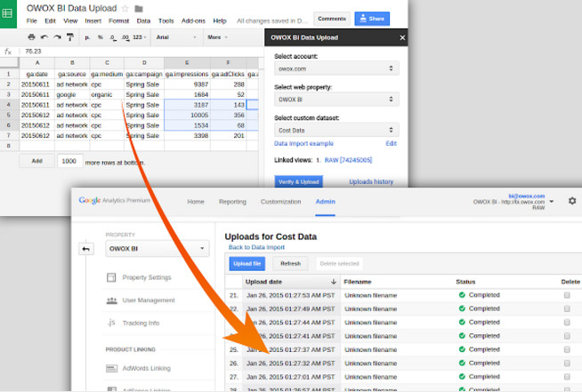582x392 pixels.
Task: Open the Select web property dropdown
Action: 336,100
